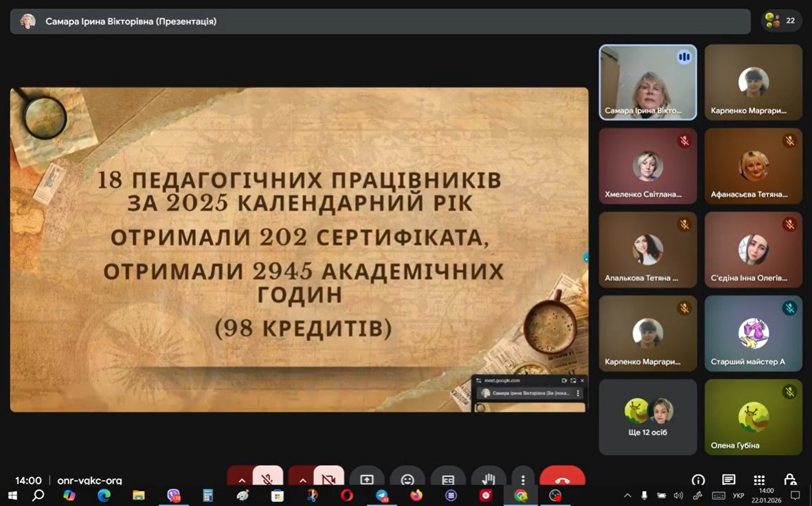Screen dimensions: 812x506
Task: Leave the call with red hang-up button
Action: point(562,479)
